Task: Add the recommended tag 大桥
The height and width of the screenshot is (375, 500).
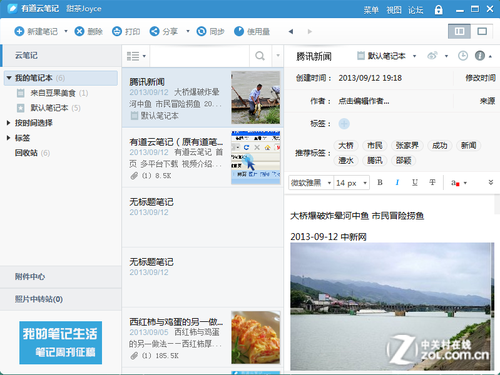Action: (346, 146)
